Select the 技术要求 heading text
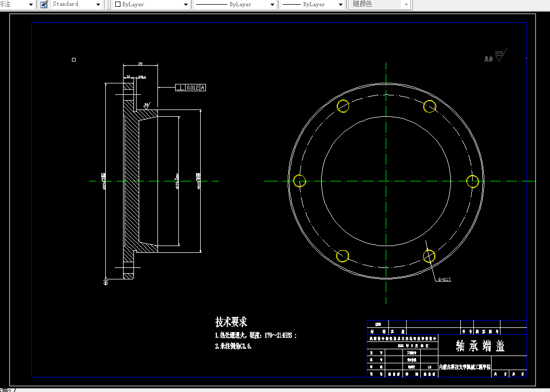550x392 pixels. (231, 322)
